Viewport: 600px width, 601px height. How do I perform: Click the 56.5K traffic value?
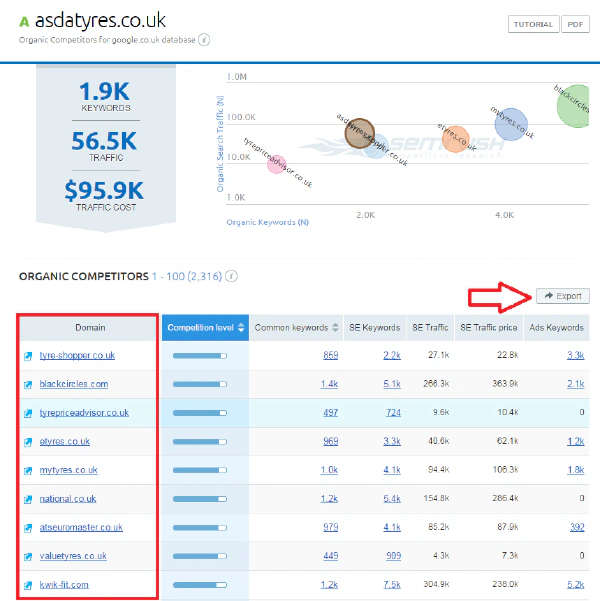(x=104, y=141)
